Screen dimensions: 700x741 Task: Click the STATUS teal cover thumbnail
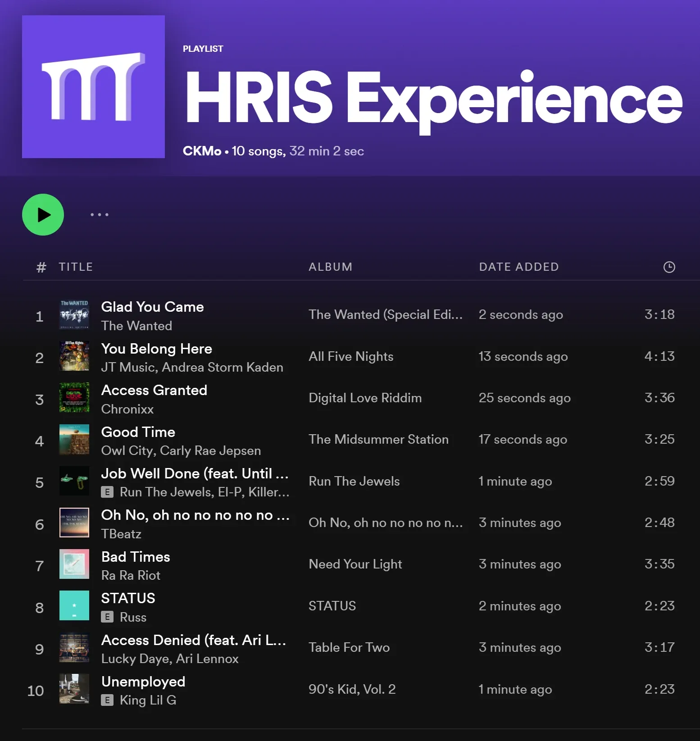(74, 606)
